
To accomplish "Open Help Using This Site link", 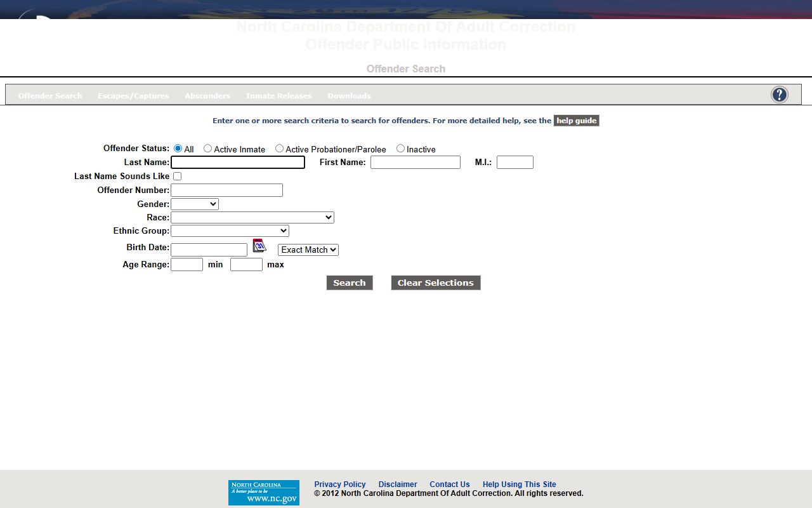I will (520, 485).
